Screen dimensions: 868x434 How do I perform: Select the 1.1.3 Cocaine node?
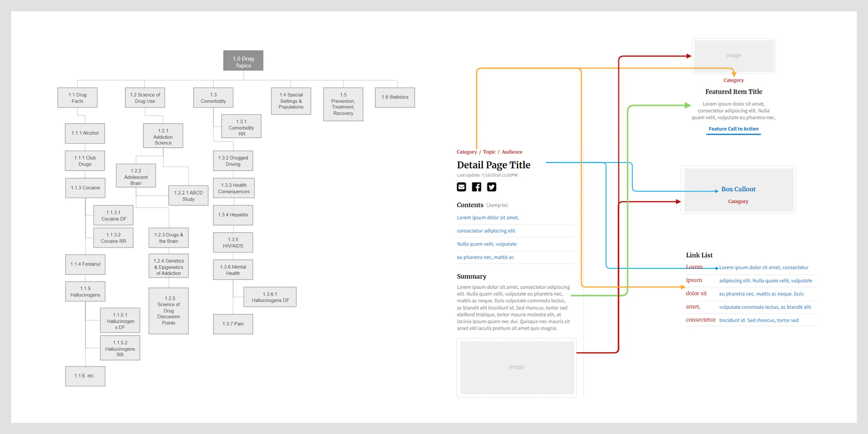(85, 188)
